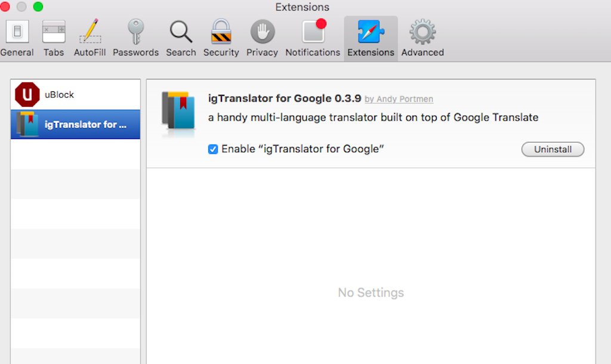Open the Search magnifier preferences pane
Image resolution: width=611 pixels, height=364 pixels.
pos(181,38)
